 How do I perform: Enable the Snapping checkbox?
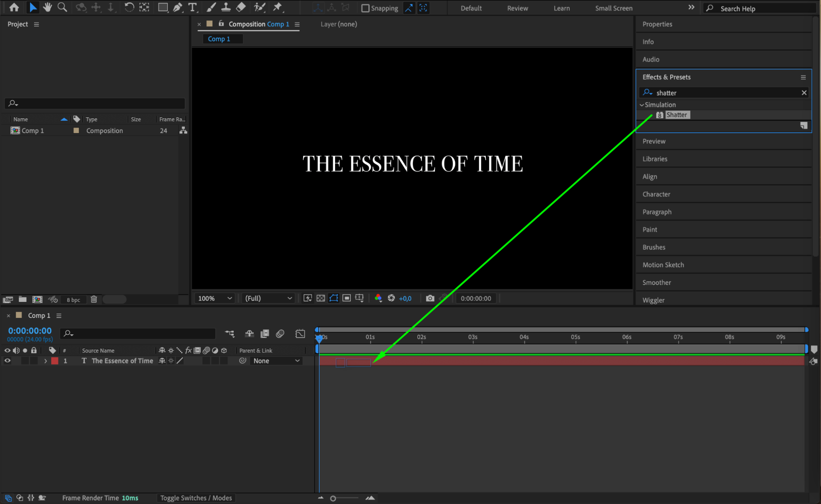(365, 8)
